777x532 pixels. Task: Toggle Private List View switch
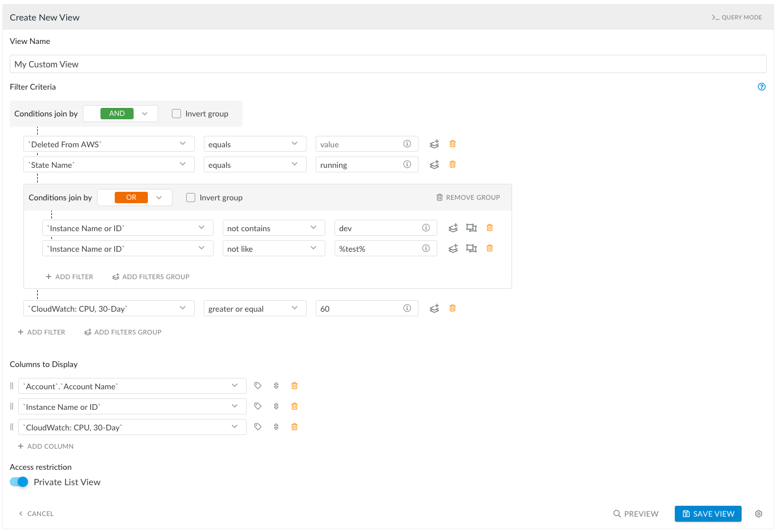pos(19,482)
